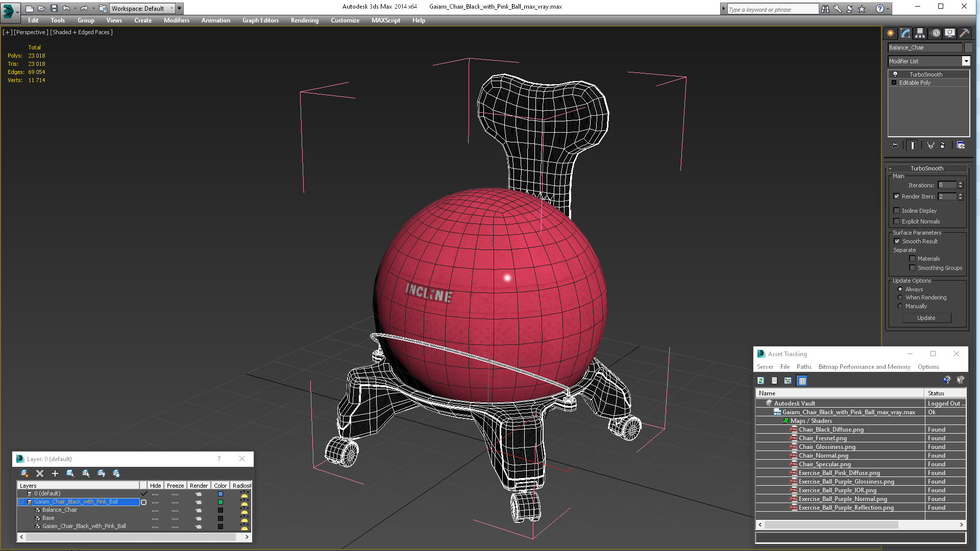The height and width of the screenshot is (551, 980).
Task: Increase Iterations spinner up arrow
Action: pyautogui.click(x=960, y=183)
